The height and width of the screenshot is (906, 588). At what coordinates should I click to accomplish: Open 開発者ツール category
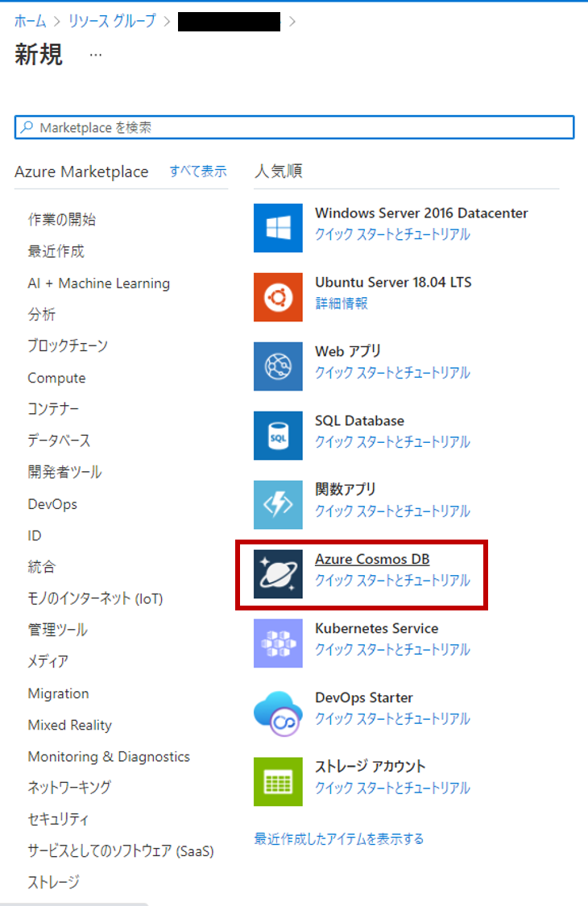[64, 472]
